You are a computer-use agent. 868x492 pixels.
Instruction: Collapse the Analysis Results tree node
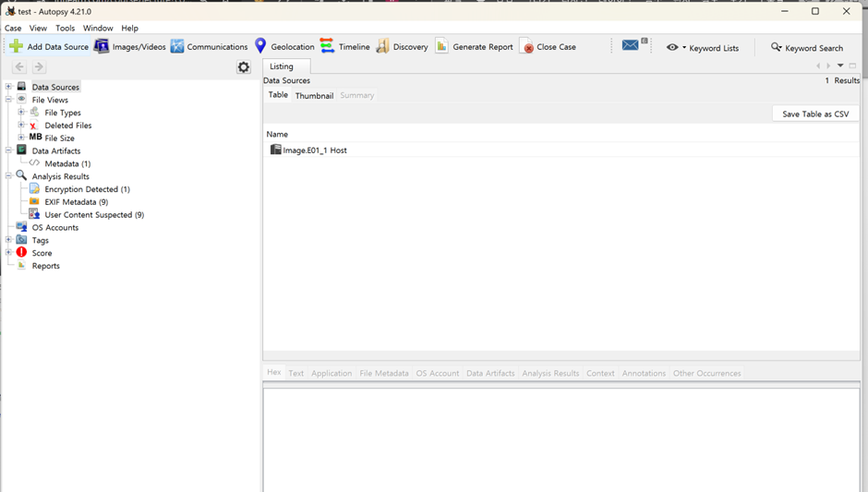(x=9, y=176)
